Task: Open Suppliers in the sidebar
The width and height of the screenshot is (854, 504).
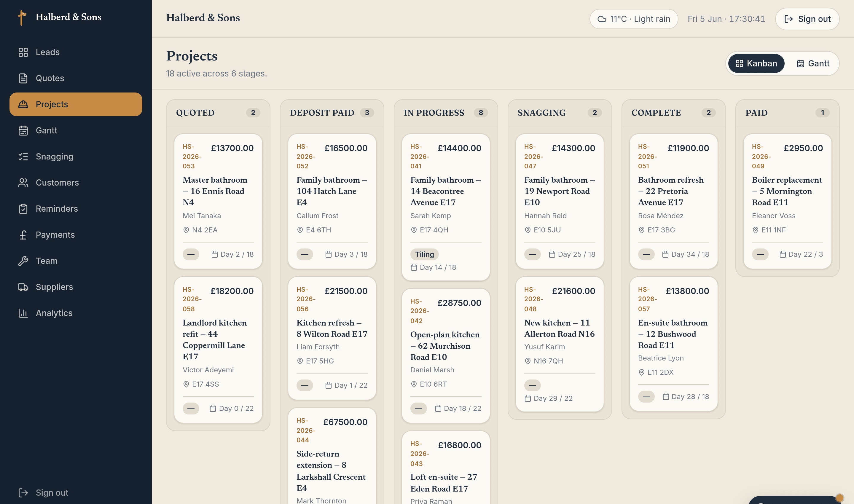Action: click(76, 287)
